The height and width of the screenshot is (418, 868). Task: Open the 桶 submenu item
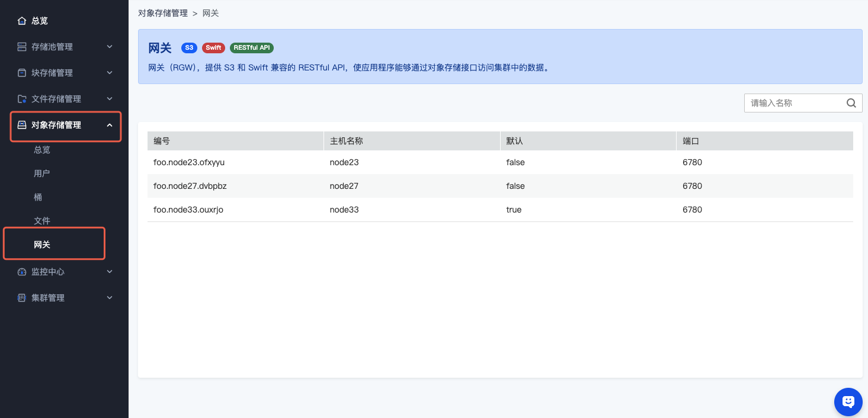click(x=38, y=197)
